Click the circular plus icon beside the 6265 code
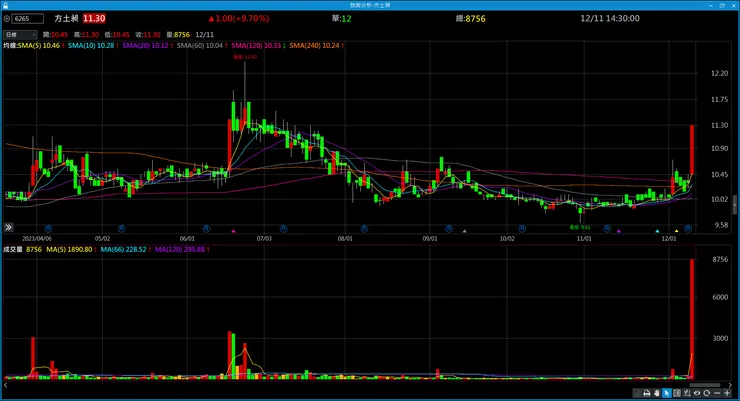 click(x=7, y=19)
